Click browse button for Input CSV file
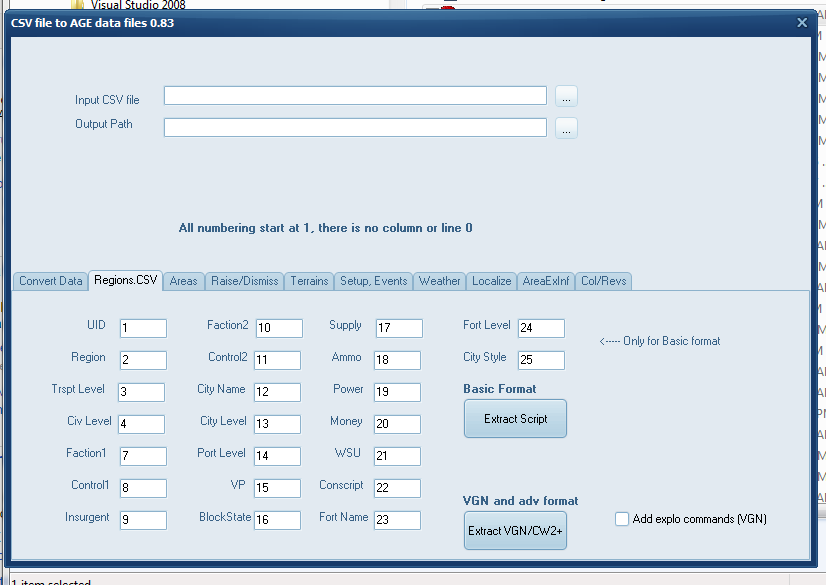 pos(567,97)
